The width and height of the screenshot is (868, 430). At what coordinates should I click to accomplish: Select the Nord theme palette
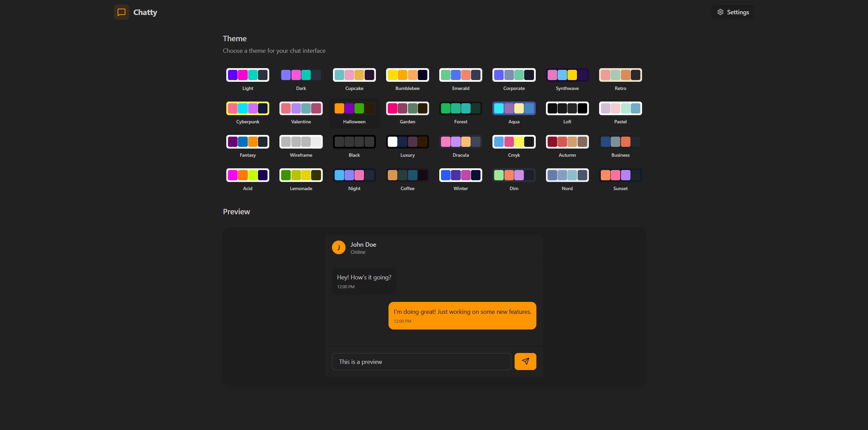[x=567, y=175]
